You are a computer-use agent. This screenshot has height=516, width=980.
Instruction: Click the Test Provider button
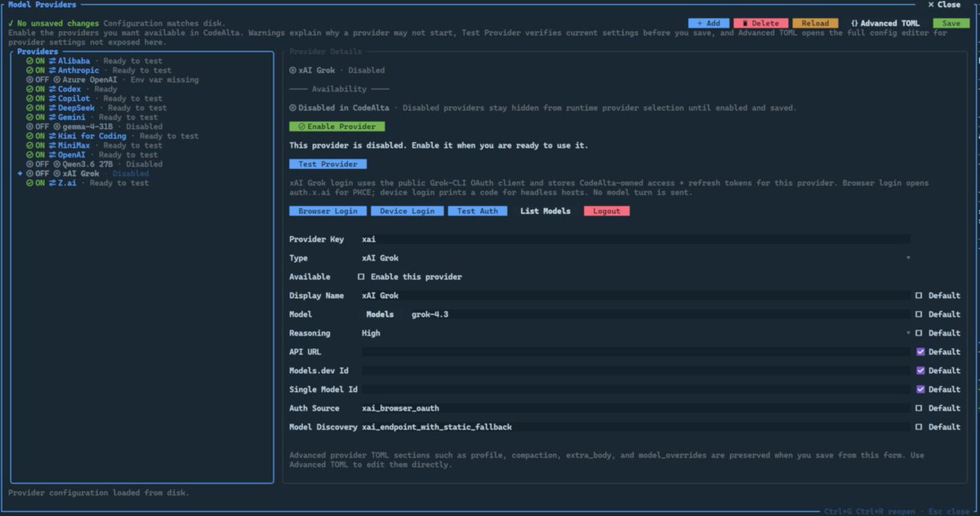[327, 164]
